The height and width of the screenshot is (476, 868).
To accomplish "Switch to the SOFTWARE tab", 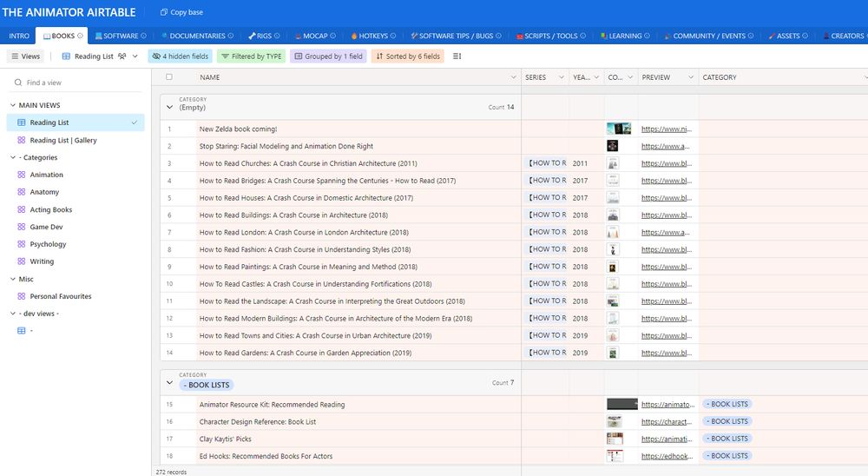I will (x=120, y=36).
